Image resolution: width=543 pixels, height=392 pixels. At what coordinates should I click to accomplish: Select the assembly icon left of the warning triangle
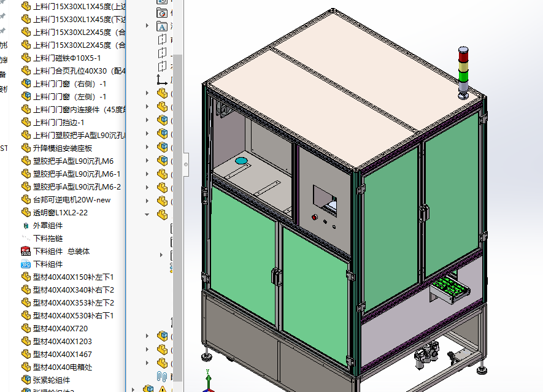tap(148, 389)
